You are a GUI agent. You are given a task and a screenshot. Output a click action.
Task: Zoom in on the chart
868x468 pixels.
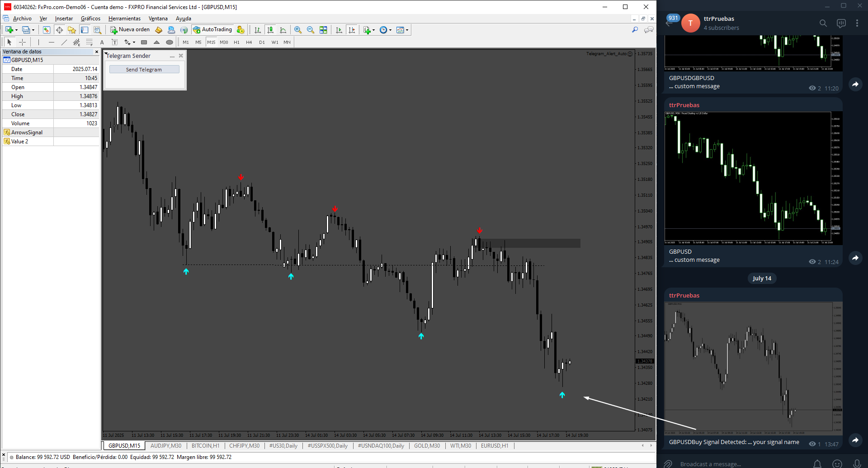pos(298,30)
